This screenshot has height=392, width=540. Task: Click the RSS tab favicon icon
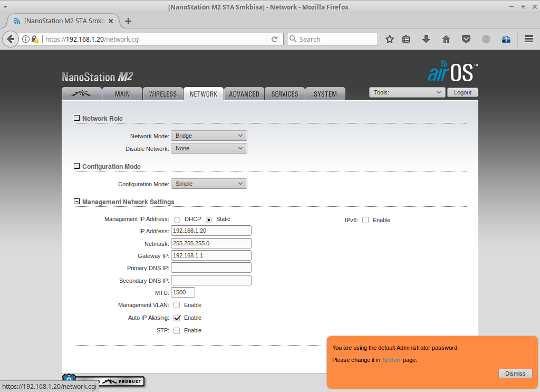(16, 21)
